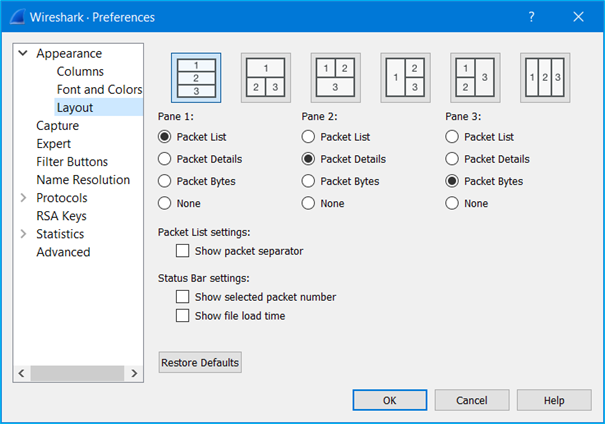Select the three side-by-side columns layout icon

pos(545,78)
